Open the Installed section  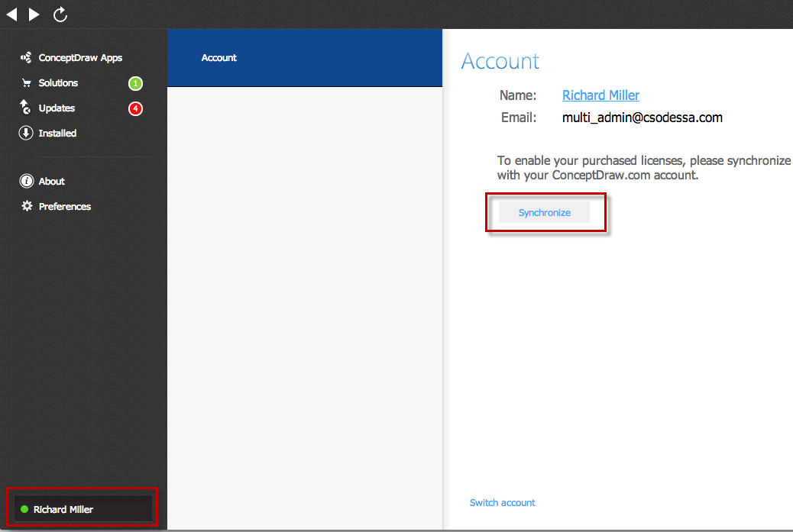click(57, 134)
